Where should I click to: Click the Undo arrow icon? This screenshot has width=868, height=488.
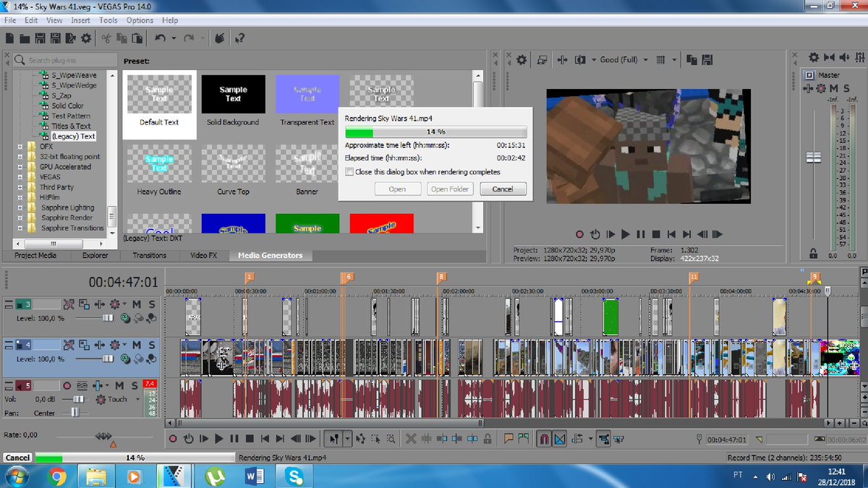click(x=161, y=38)
